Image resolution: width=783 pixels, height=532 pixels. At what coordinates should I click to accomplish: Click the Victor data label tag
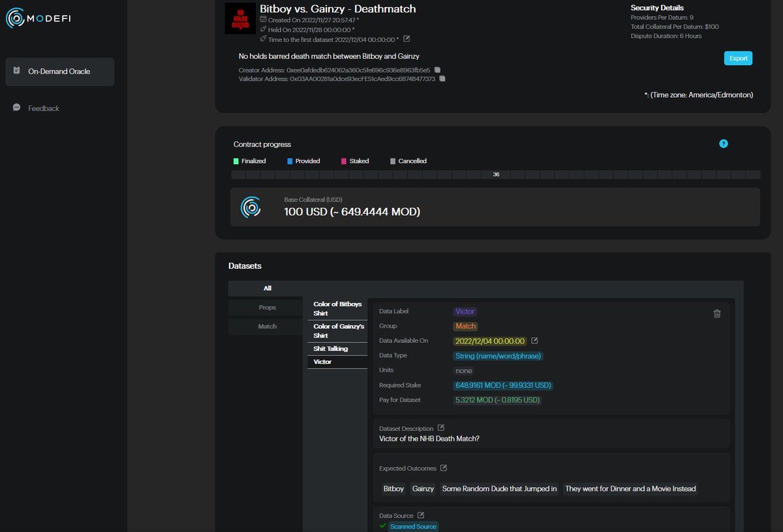click(x=465, y=312)
